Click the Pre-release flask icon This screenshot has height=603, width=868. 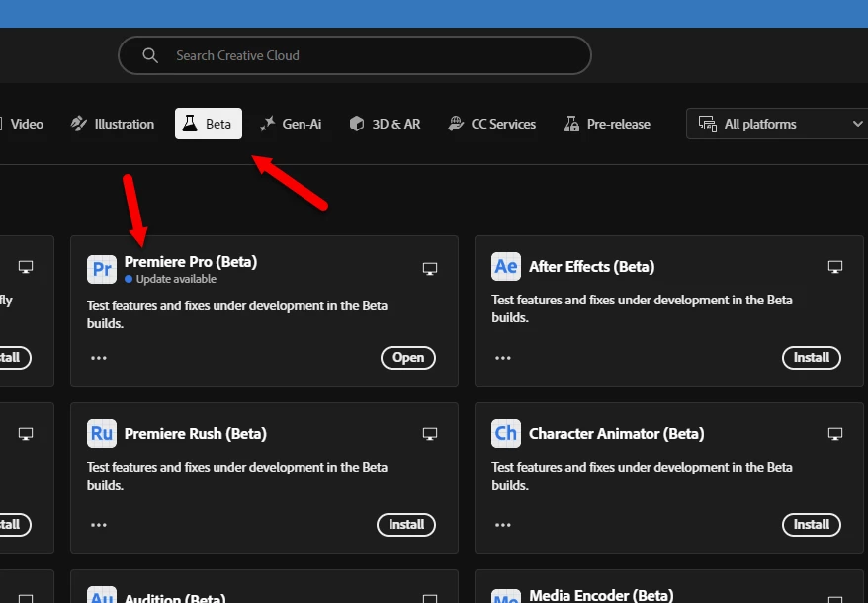pyautogui.click(x=571, y=124)
